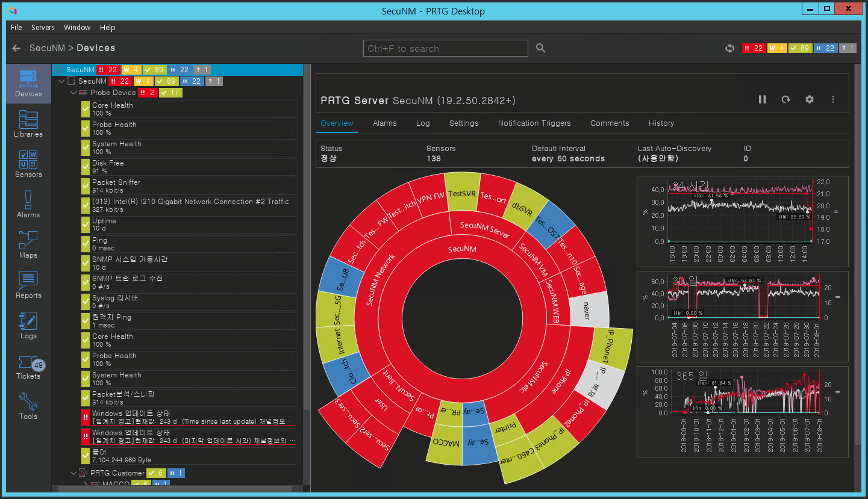Open the Tools sidebar view
The image size is (868, 499).
click(x=28, y=406)
